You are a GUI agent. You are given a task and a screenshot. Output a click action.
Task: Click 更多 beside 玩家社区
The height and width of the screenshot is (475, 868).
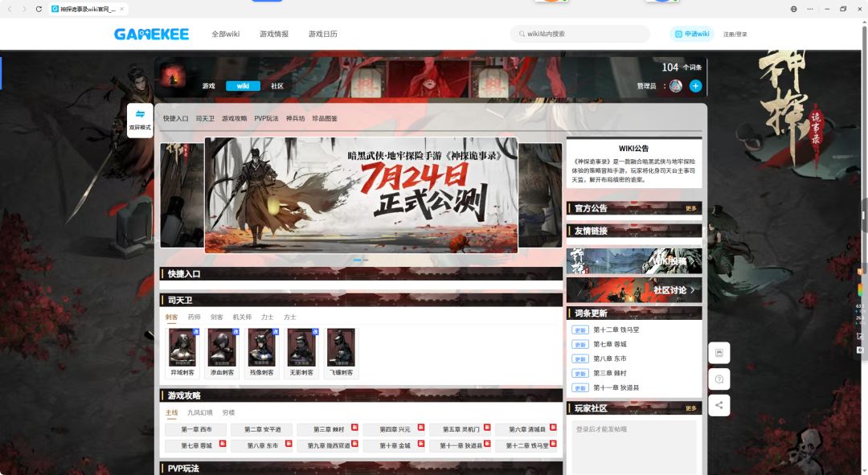click(691, 408)
